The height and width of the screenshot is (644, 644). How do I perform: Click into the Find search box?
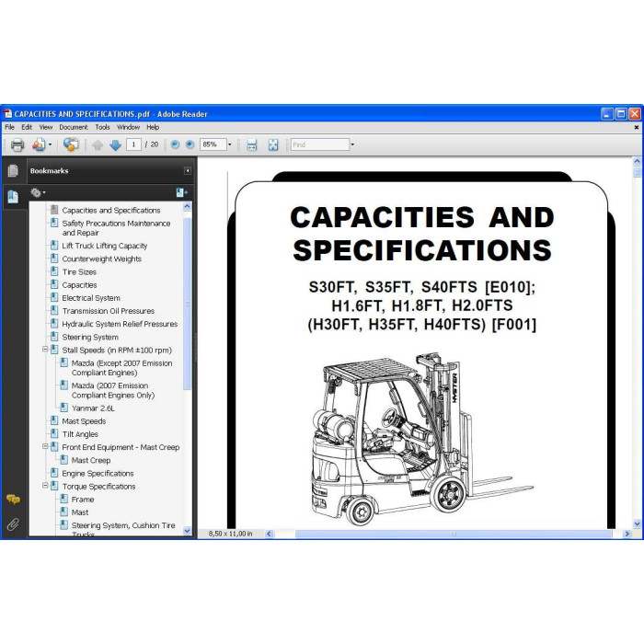(320, 144)
